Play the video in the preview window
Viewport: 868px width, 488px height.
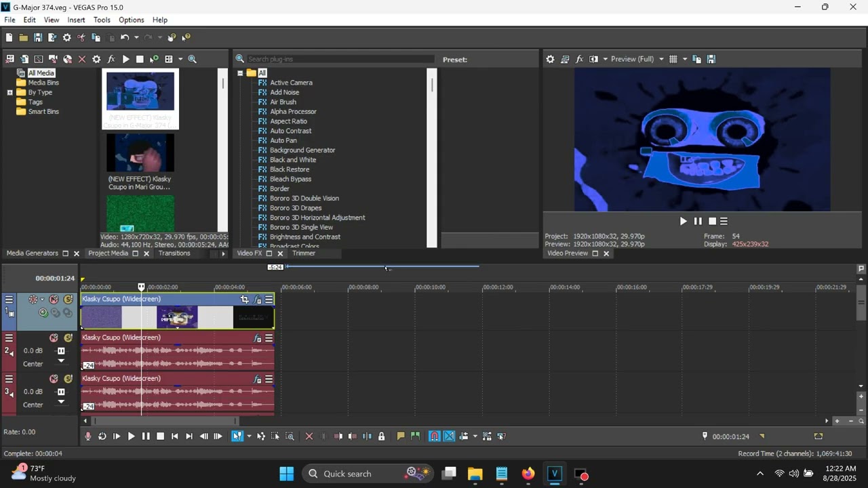683,221
